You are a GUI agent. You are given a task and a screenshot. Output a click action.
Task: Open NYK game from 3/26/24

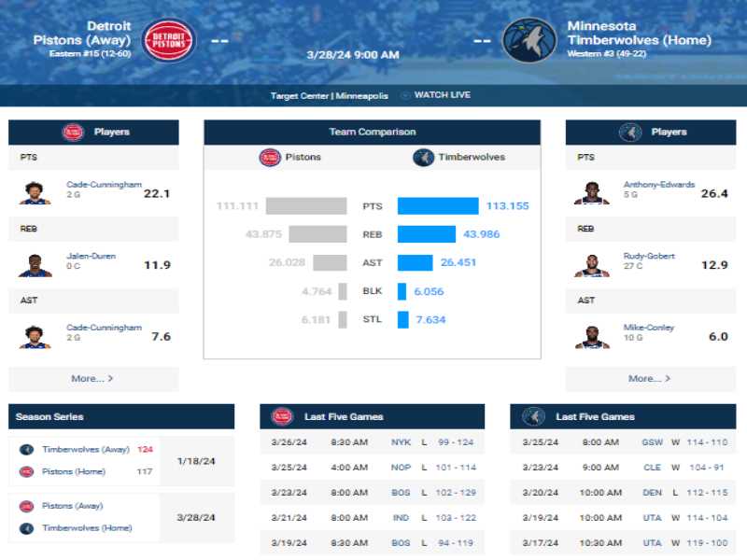372,441
